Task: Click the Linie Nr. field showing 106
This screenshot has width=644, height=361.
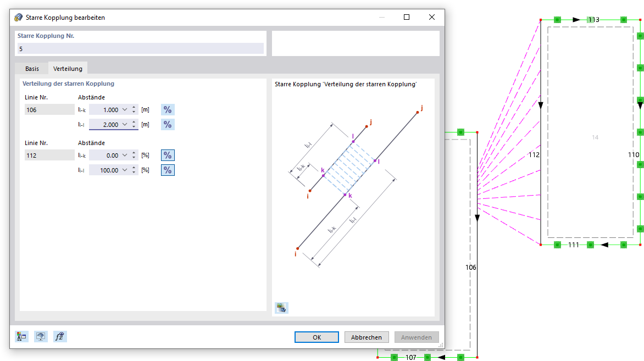Action: point(49,110)
